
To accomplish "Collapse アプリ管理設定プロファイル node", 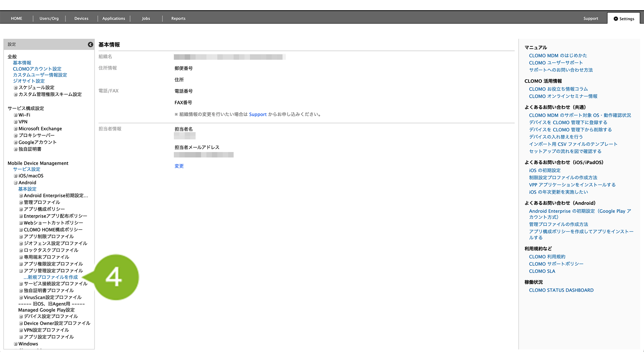I will [21, 271].
